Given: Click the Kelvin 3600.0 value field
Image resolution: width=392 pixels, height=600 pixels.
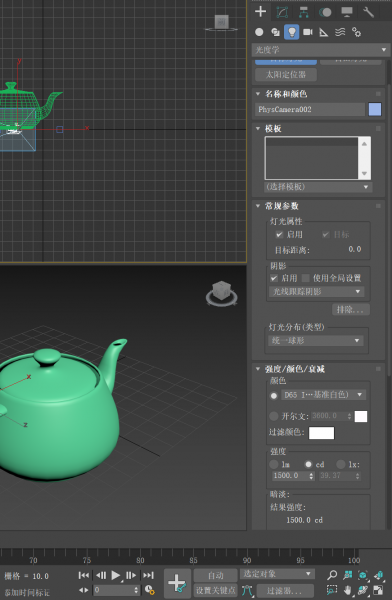Looking at the screenshot, I should 329,416.
